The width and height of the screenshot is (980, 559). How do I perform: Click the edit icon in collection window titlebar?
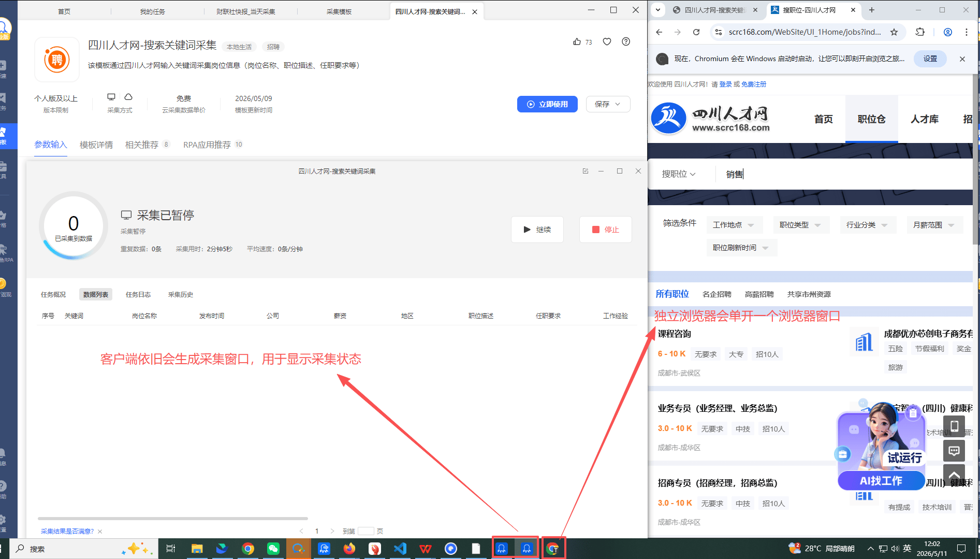(x=586, y=171)
